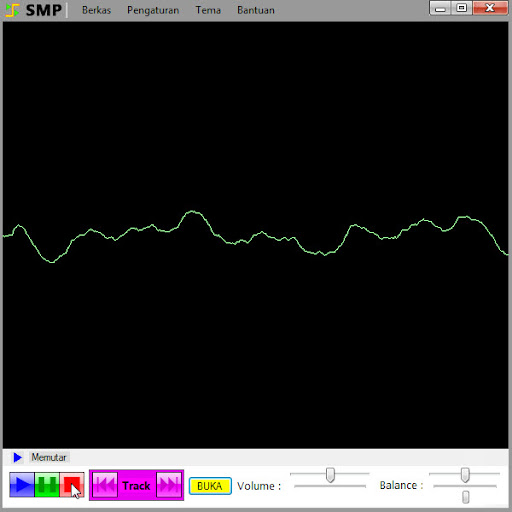Pause playback with the green pause button

tap(47, 485)
